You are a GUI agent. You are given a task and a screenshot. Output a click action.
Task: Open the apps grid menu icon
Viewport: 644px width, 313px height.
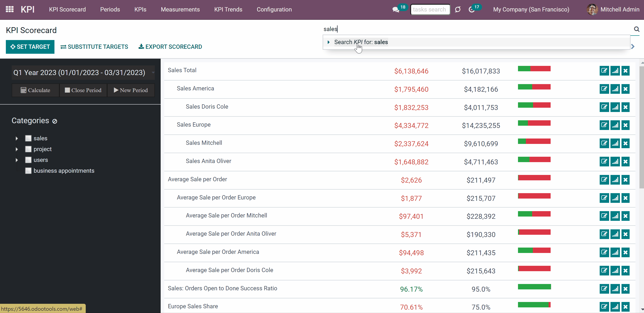coord(9,9)
